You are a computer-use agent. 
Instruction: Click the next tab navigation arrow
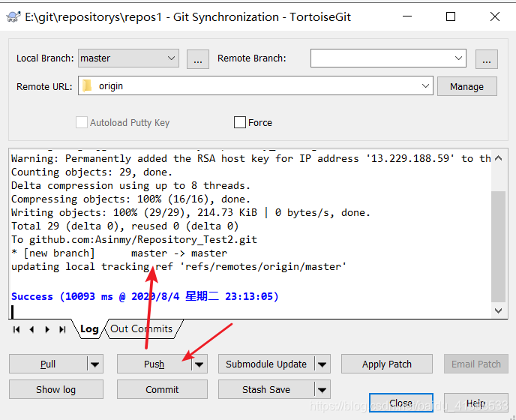(47, 329)
